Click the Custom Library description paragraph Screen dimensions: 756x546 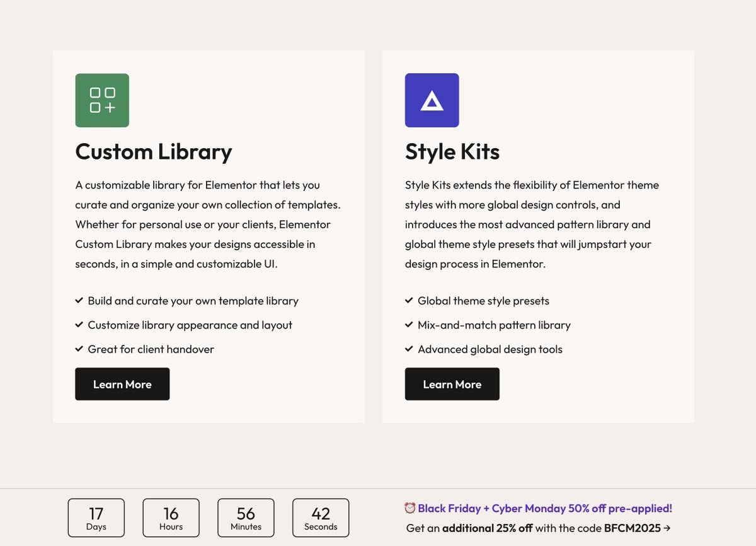point(208,224)
